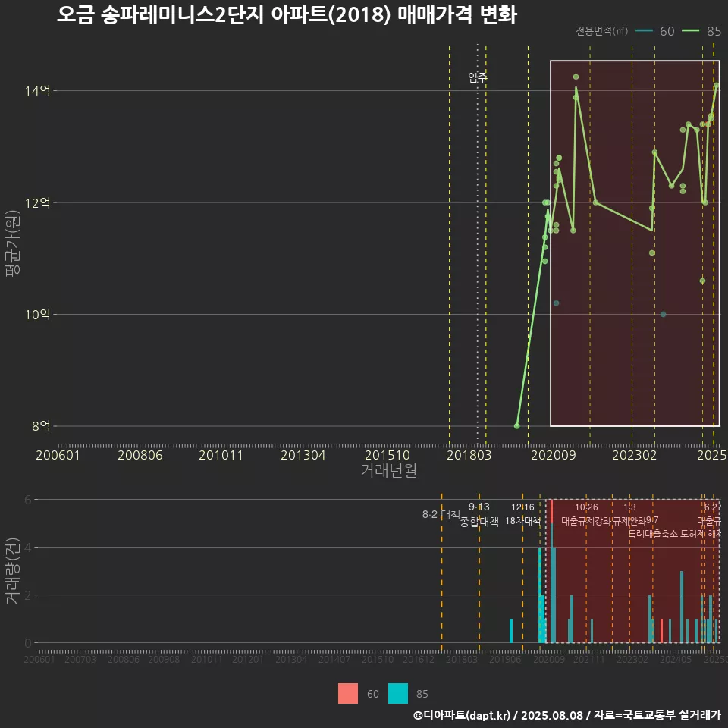Click 200806 tick on the price chart axis
The image size is (728, 728).
pos(140,455)
